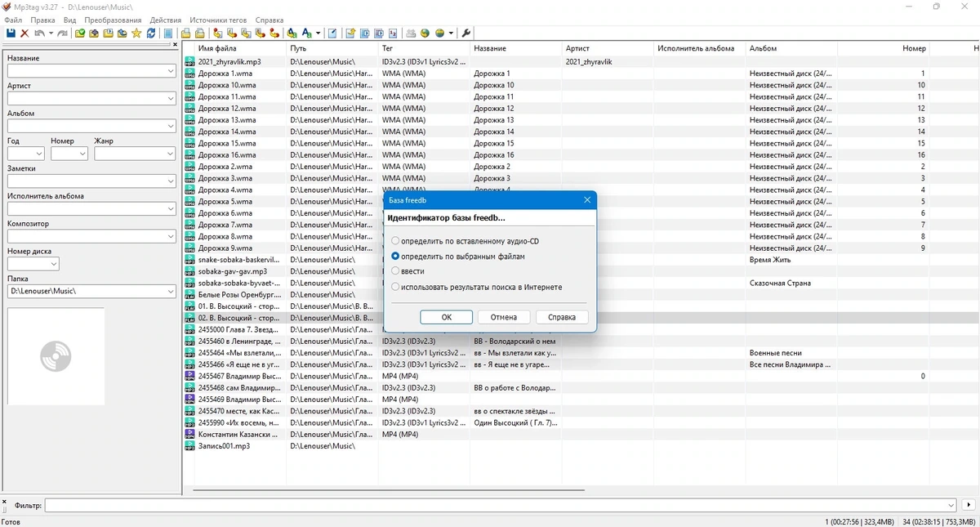This screenshot has width=980, height=527.
Task: Click the Фильтр input field
Action: (500, 506)
